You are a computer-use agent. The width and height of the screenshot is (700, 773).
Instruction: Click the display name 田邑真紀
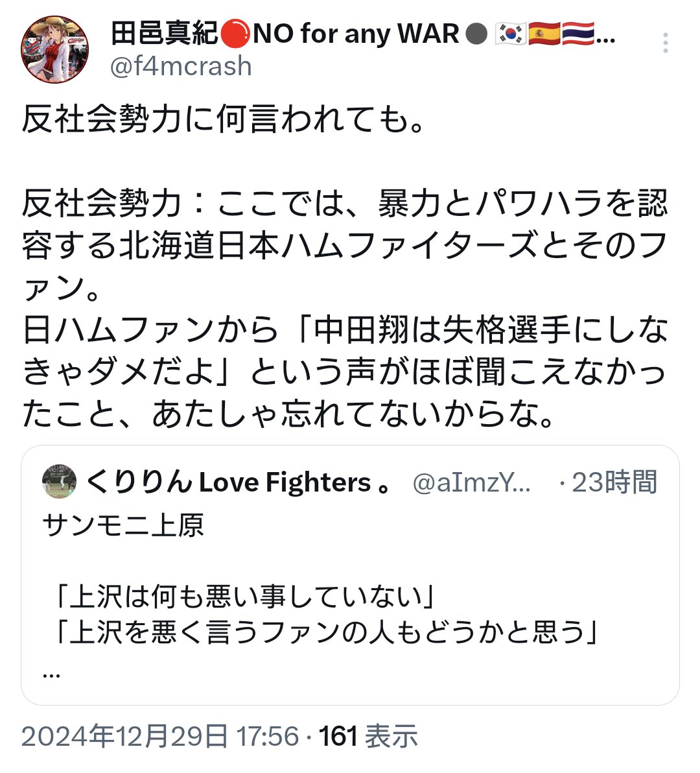click(165, 33)
